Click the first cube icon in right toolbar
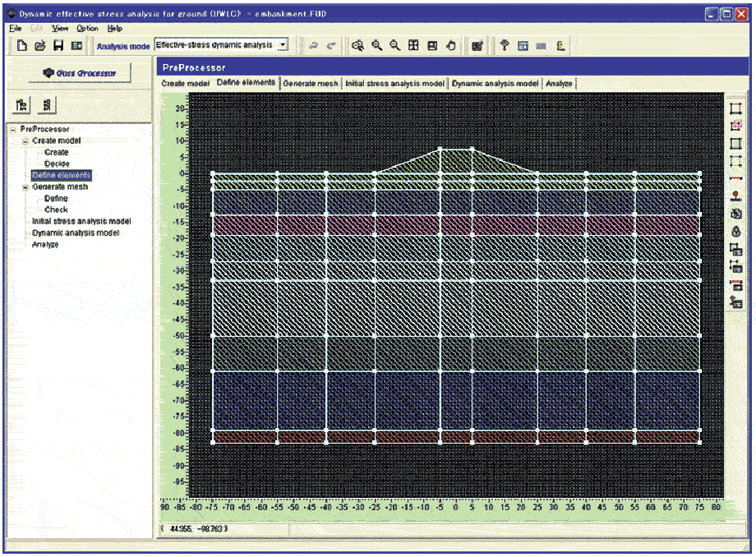 [x=735, y=214]
